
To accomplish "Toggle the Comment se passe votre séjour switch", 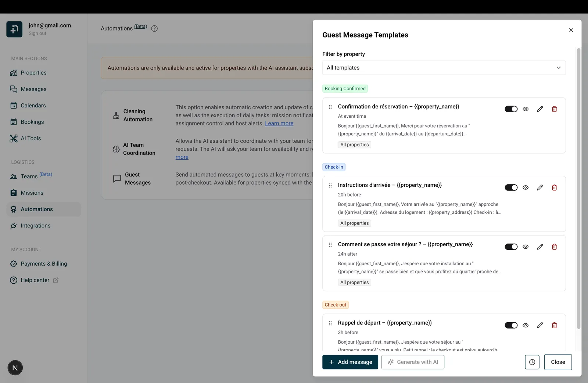I will point(511,247).
